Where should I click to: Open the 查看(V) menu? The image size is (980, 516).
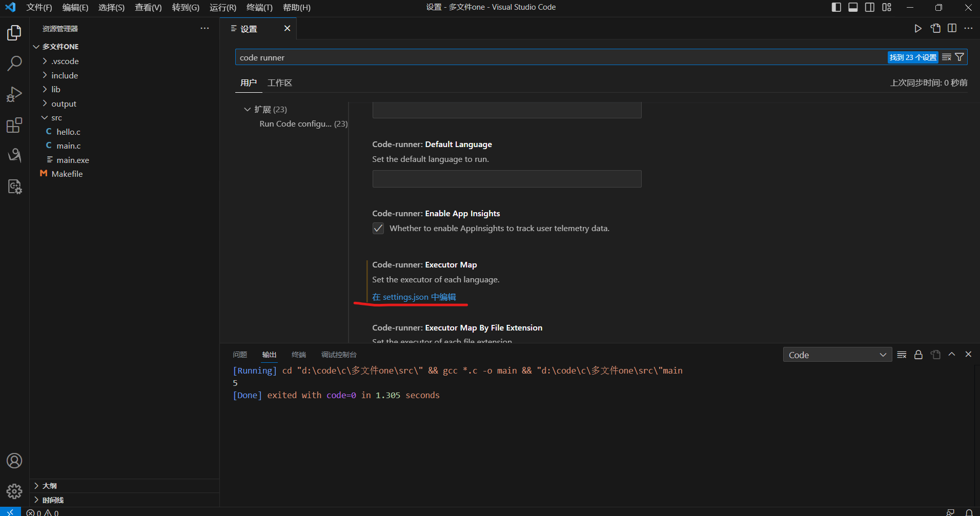click(x=148, y=7)
